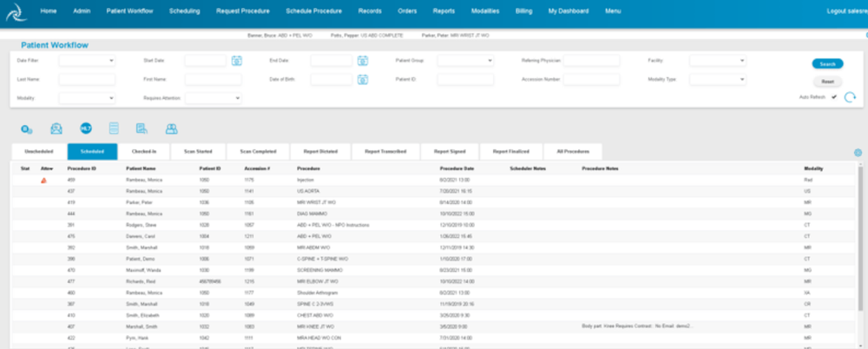Open Parker, Peter MRI WRIST JT WO link
Screen dimensions: 868x349
456,36
